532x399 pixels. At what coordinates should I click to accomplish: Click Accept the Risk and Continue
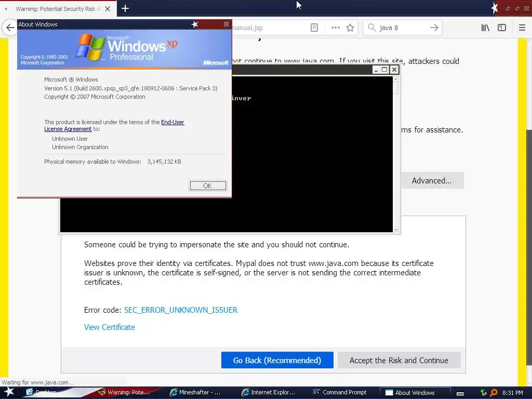point(398,360)
